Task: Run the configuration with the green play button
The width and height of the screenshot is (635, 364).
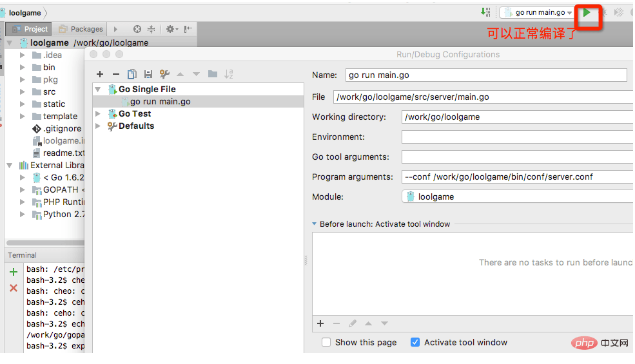Action: (587, 12)
